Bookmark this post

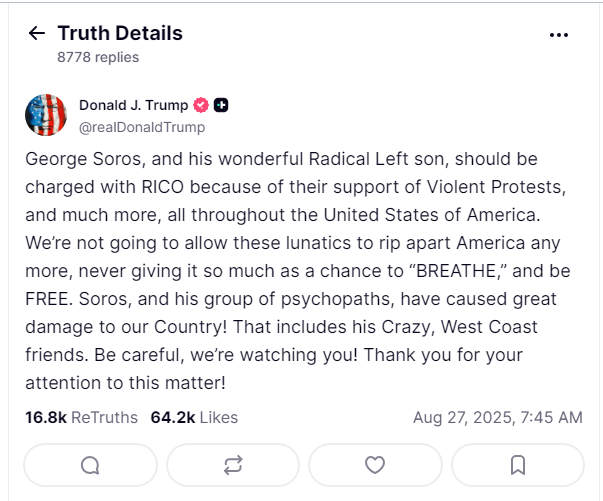518,465
